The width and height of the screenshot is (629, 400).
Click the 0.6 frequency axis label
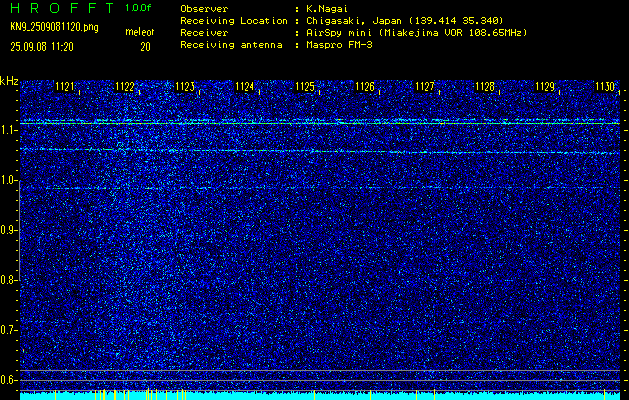[8, 380]
